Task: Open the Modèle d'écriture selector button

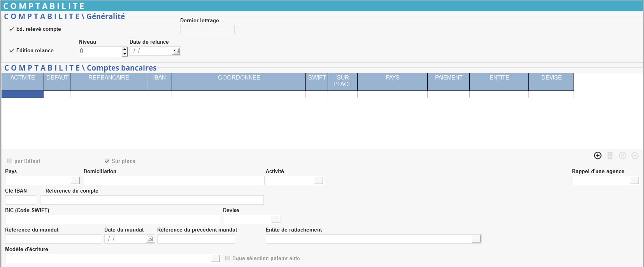Action: [216, 258]
